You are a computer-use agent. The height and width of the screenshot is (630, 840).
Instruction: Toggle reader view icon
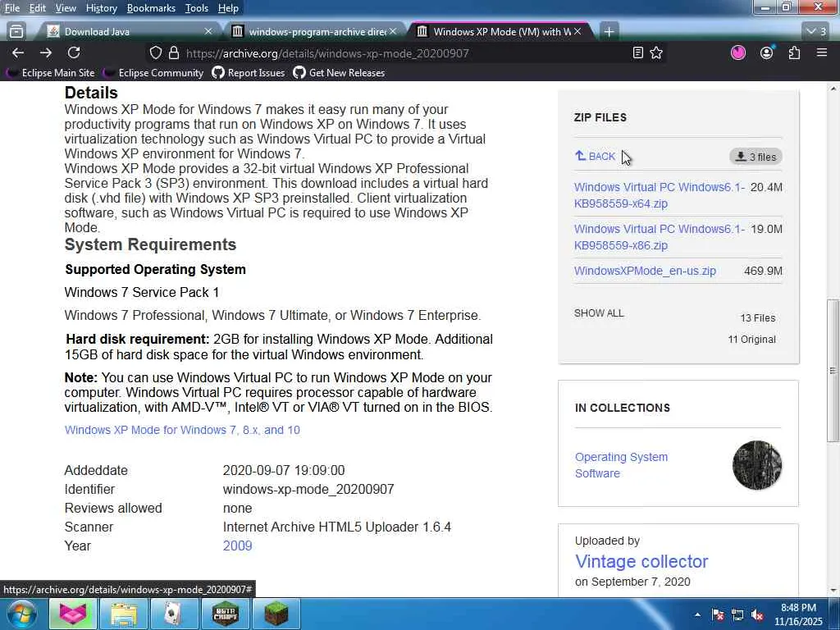[637, 53]
